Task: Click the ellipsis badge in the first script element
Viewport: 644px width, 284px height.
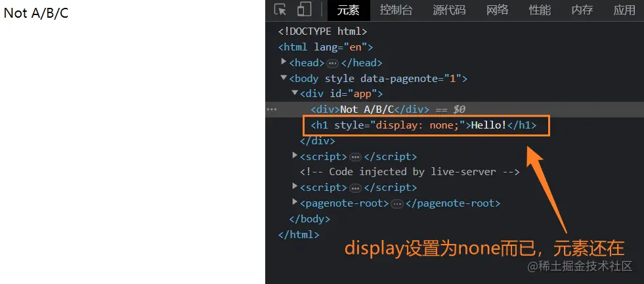Action: [355, 157]
